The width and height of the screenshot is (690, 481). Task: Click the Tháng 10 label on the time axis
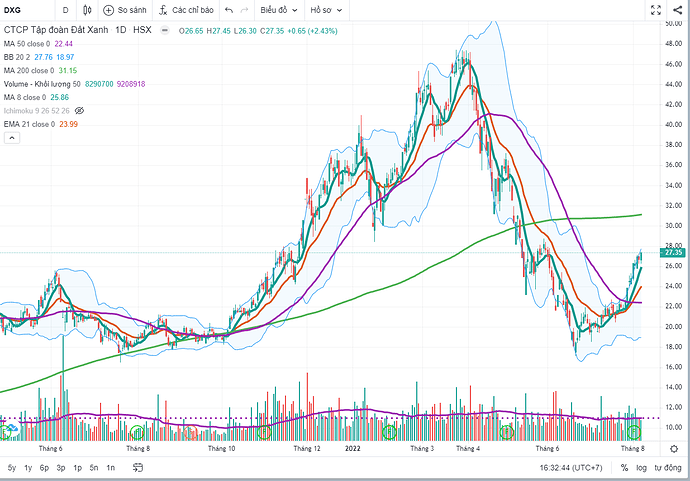point(221,448)
